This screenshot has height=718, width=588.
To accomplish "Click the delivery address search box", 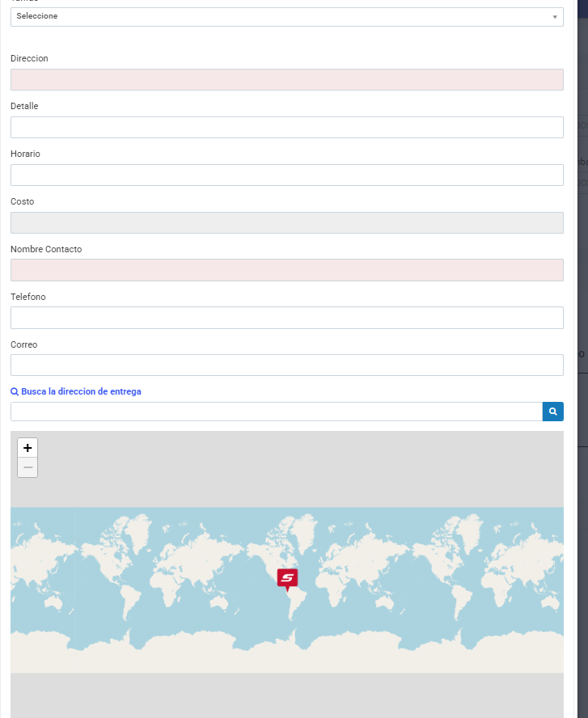I will 276,412.
